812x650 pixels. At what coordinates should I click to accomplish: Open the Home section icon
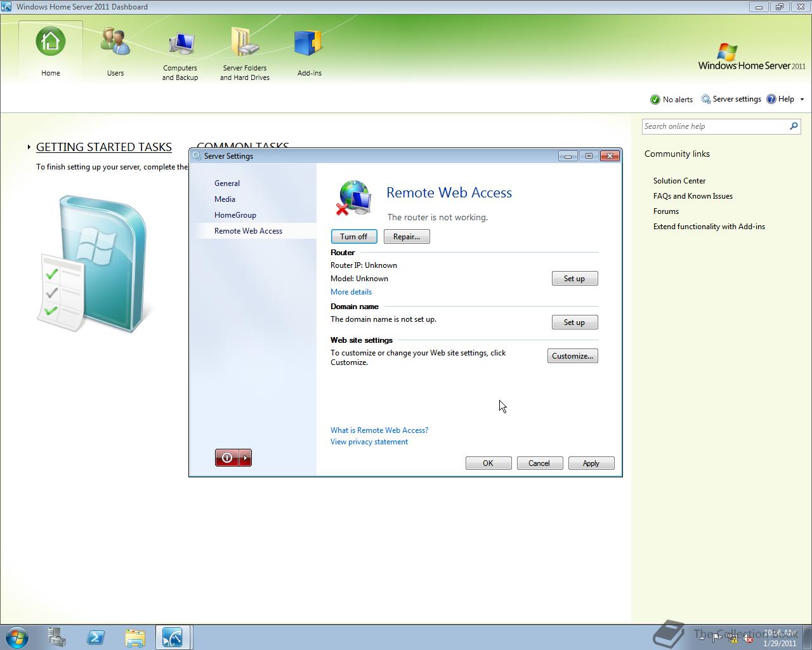(50, 42)
